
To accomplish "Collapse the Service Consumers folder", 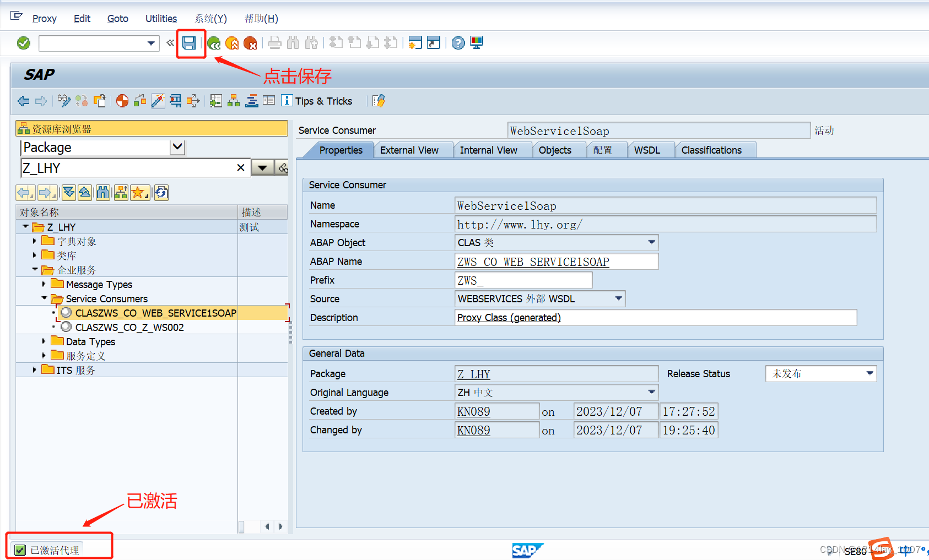I will 44,298.
